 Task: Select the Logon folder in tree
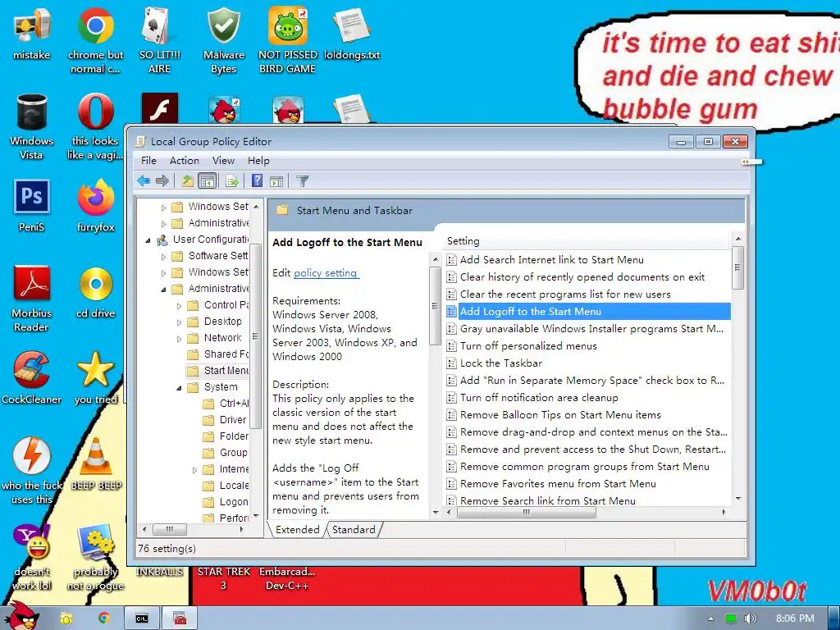tap(226, 502)
